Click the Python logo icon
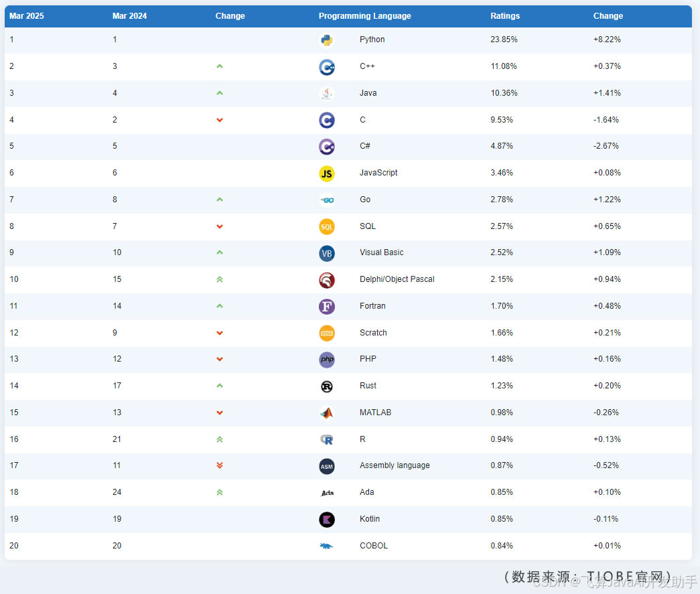 327,40
